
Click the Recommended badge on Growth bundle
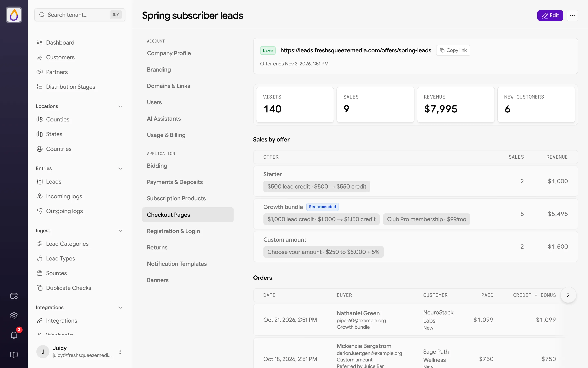coord(322,207)
